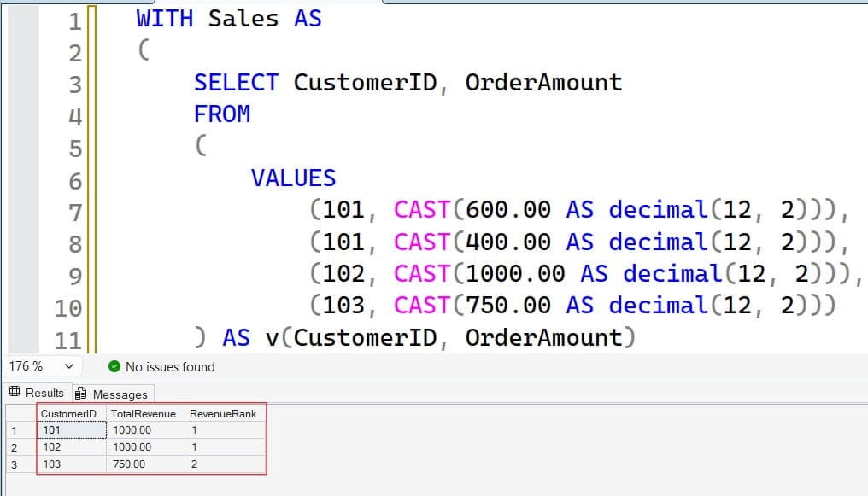Image resolution: width=868 pixels, height=496 pixels.
Task: Click line number 1 in the gutter
Action: point(75,21)
